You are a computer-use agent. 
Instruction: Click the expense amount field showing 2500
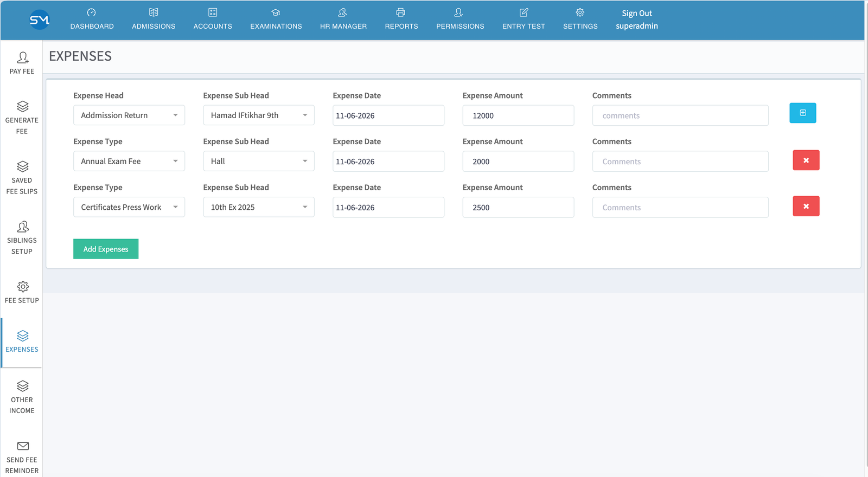click(x=518, y=208)
